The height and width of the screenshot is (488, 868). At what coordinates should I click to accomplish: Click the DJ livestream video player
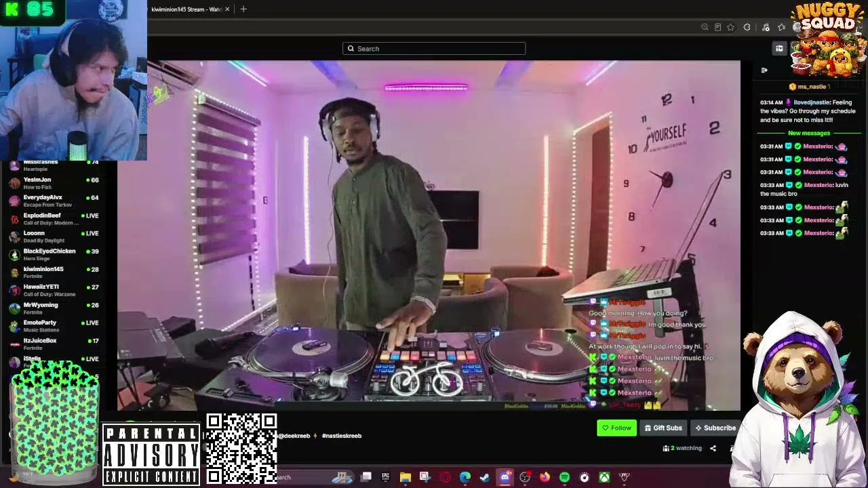(429, 236)
